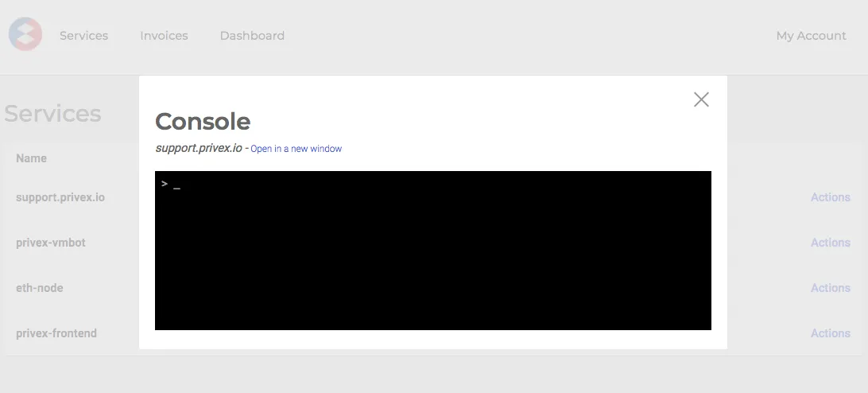Open the Services menu in the top navigation
The image size is (868, 393).
(x=84, y=36)
